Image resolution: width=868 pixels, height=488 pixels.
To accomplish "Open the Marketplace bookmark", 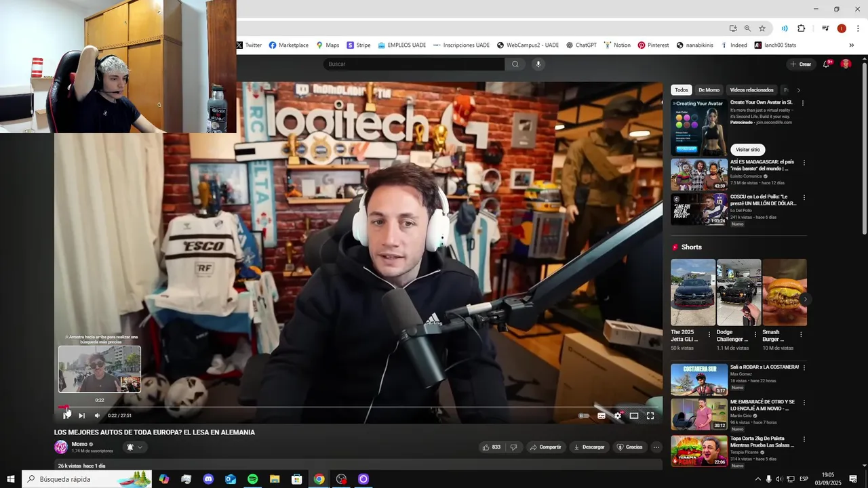I will (x=289, y=45).
